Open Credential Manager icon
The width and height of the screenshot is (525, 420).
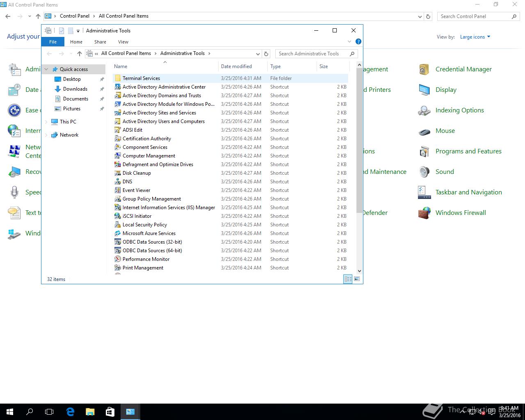(424, 69)
